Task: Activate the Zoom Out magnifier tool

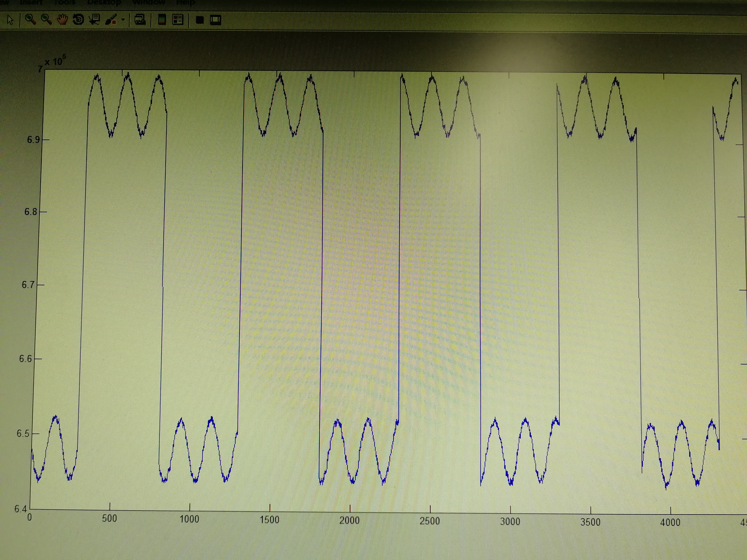Action: [x=46, y=20]
